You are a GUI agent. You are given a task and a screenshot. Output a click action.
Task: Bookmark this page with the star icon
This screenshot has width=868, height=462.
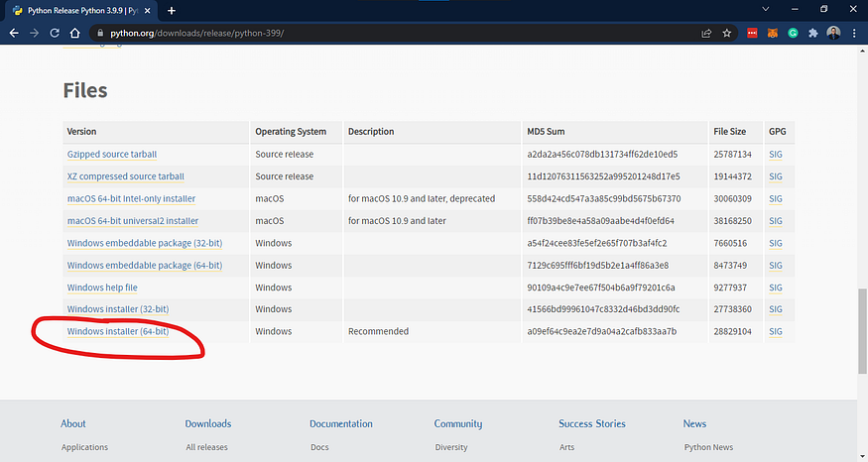(x=727, y=33)
